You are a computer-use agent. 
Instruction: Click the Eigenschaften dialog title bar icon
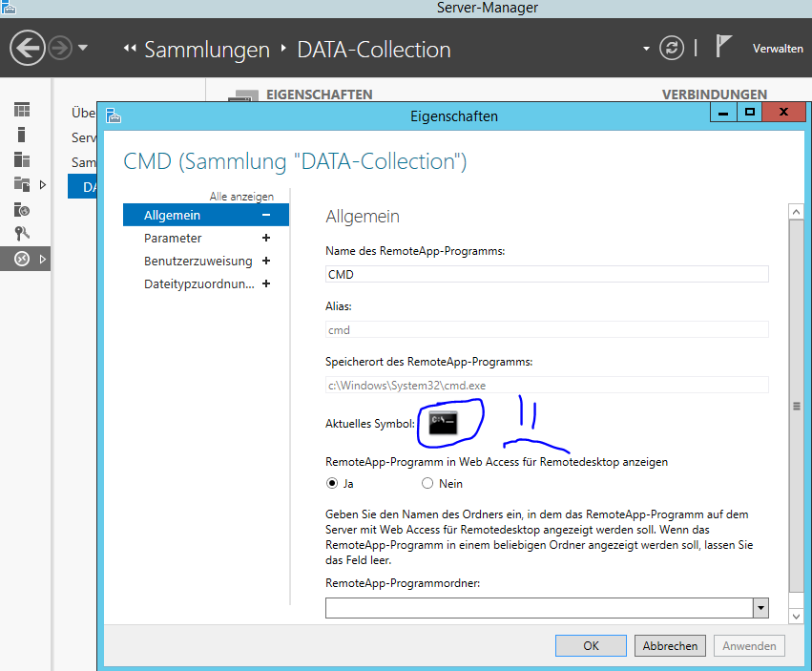[114, 115]
